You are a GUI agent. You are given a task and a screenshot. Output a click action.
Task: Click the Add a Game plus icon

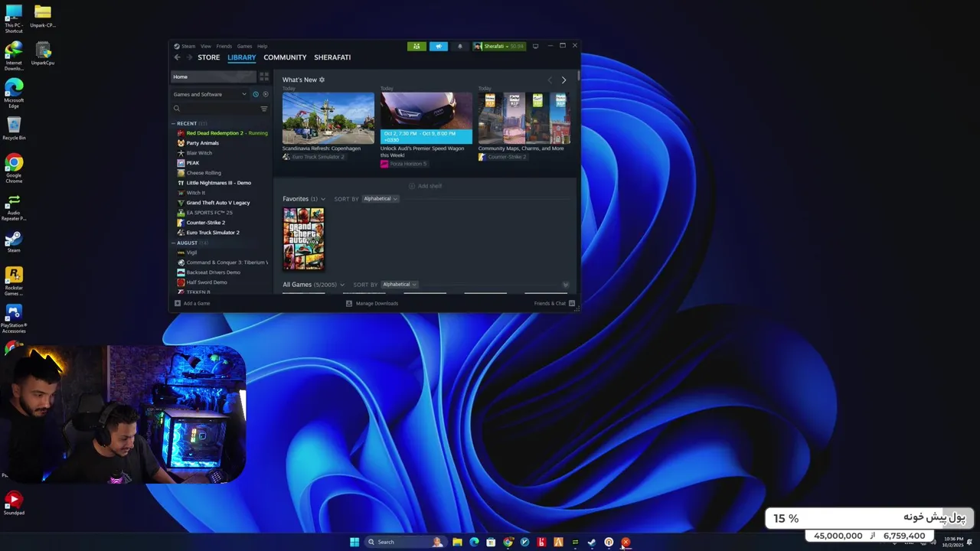178,303
